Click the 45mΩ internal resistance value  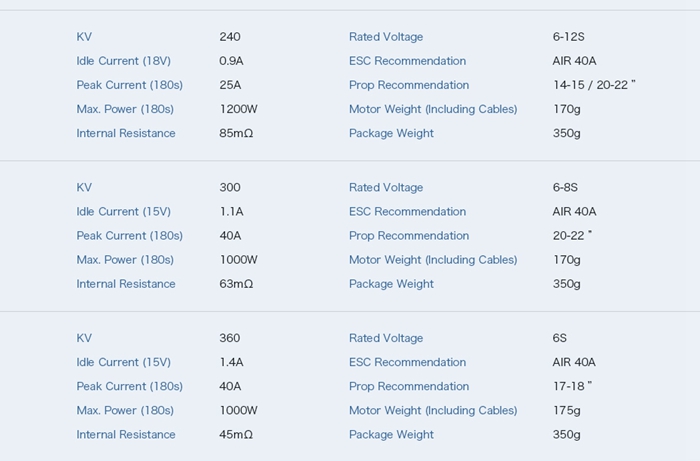click(236, 434)
